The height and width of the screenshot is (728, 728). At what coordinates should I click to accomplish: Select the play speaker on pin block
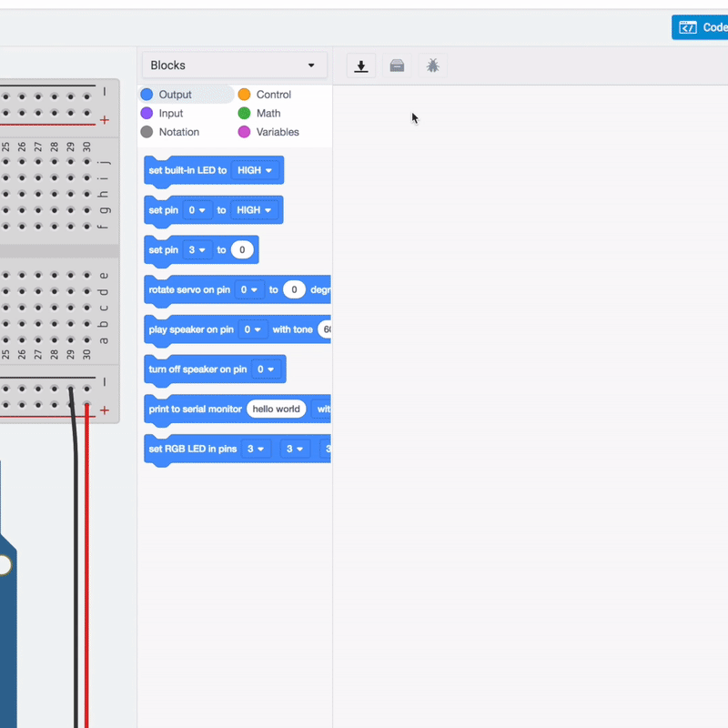point(238,331)
